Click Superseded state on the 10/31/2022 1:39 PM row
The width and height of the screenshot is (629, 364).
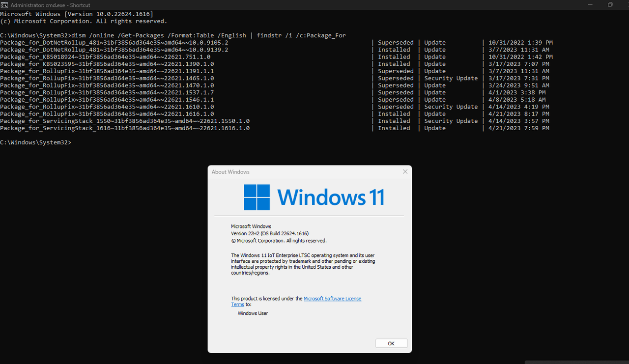(396, 43)
